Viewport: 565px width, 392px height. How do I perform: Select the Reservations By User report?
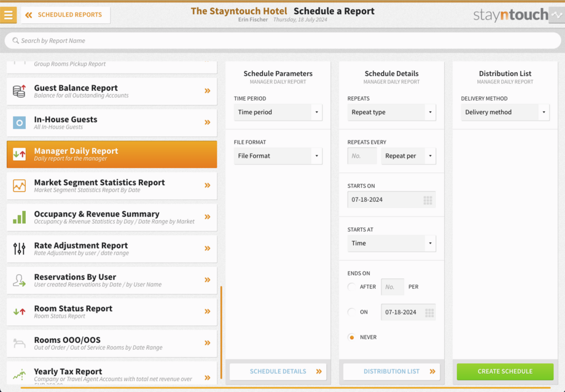coord(112,280)
